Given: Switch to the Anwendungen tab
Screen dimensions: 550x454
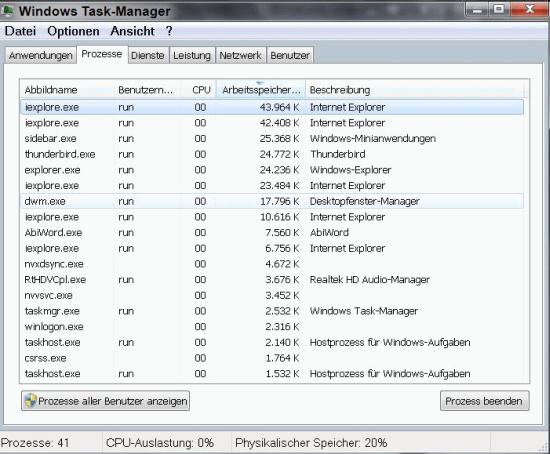Looking at the screenshot, I should (x=41, y=55).
